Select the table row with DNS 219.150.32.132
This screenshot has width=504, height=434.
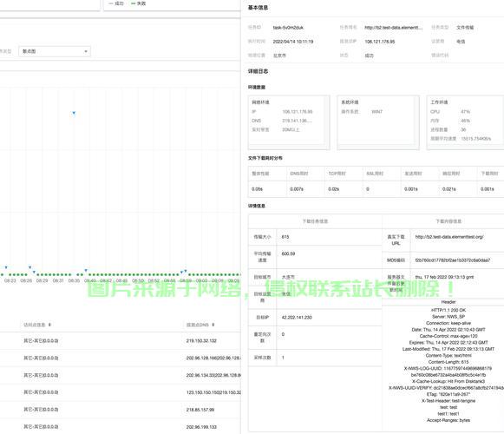tap(121, 341)
